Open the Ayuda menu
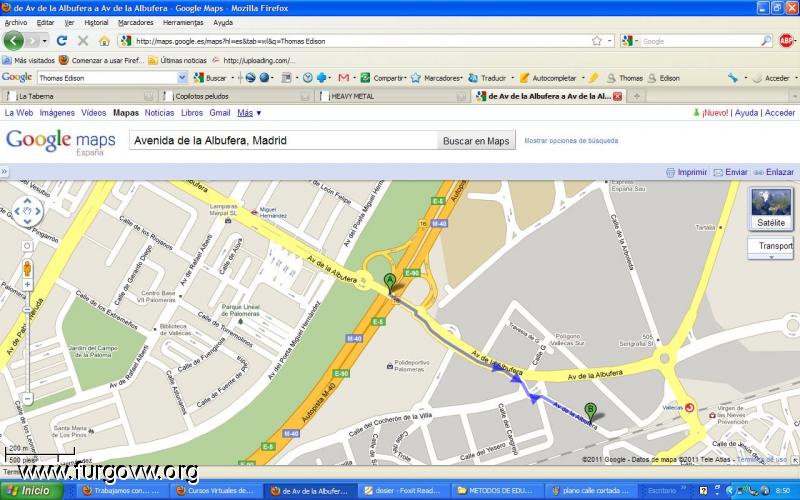The height and width of the screenshot is (500, 800). coord(223,22)
